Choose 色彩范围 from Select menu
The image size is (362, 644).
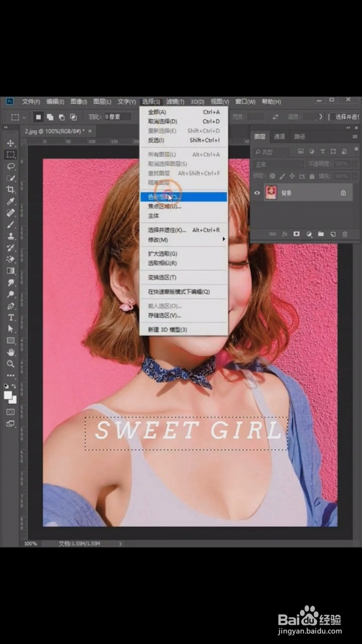[x=184, y=197]
